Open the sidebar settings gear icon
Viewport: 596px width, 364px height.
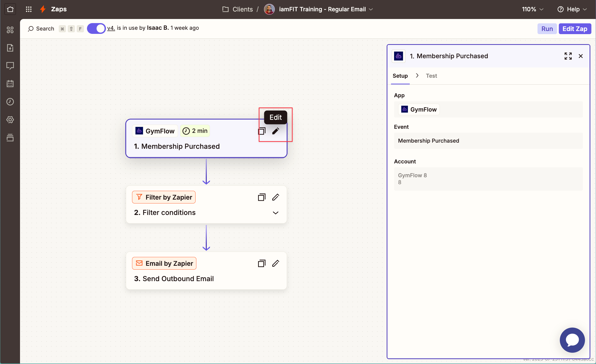[10, 120]
